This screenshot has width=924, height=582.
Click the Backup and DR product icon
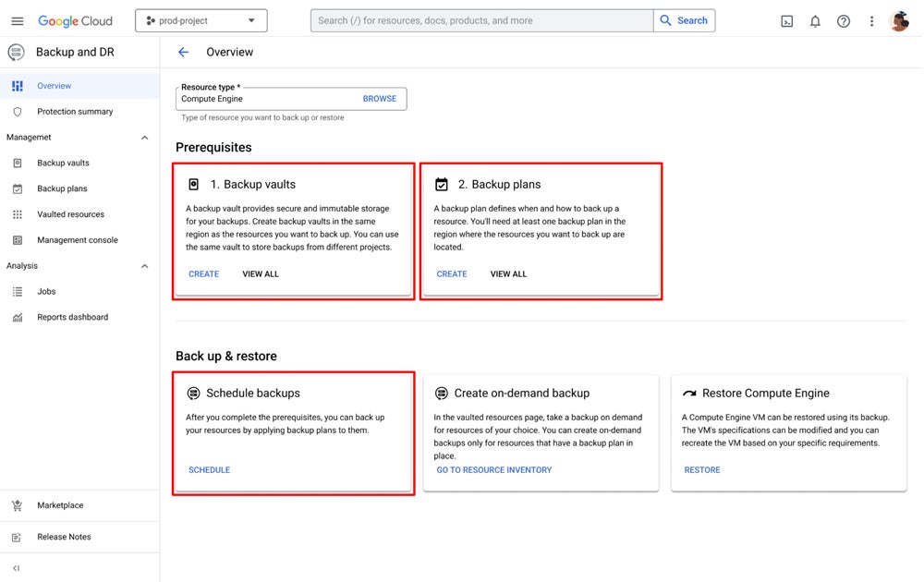(17, 53)
